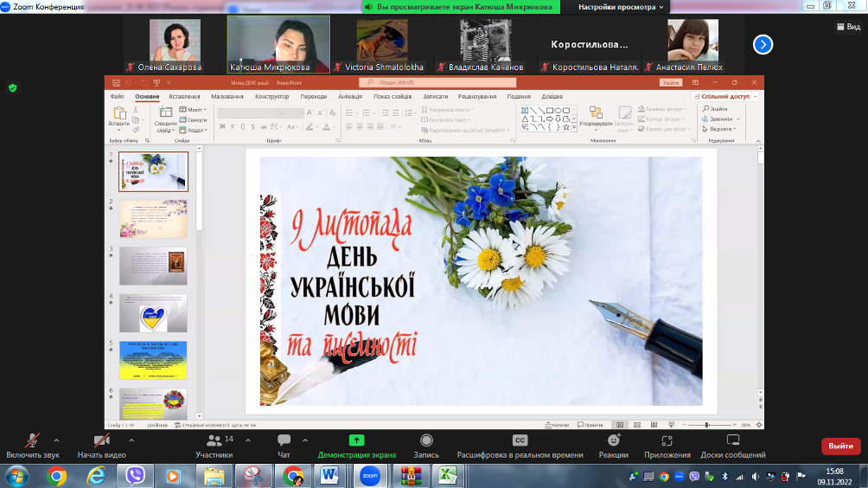Leave the meeting with Выйти
868x488 pixels.
840,446
